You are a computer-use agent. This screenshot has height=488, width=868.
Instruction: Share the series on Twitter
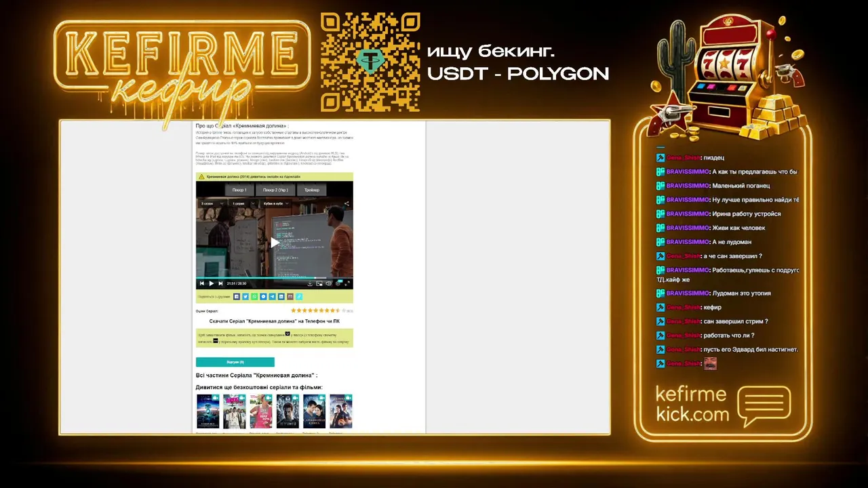[245, 297]
